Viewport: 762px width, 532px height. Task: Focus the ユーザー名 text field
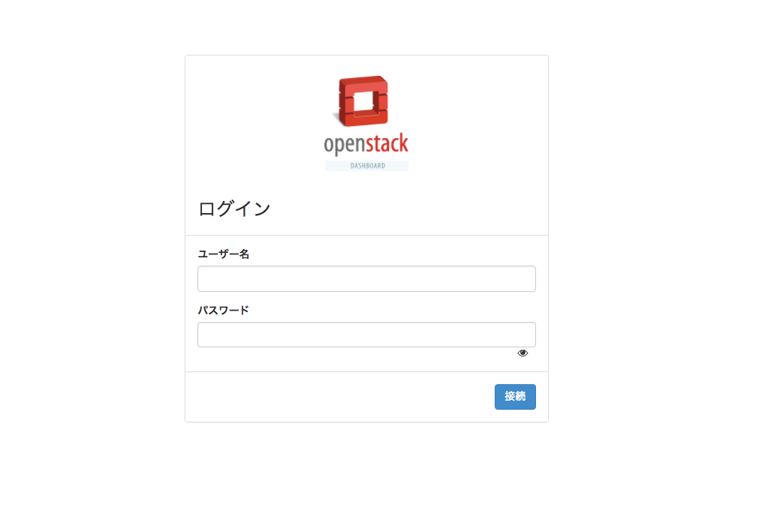(366, 279)
